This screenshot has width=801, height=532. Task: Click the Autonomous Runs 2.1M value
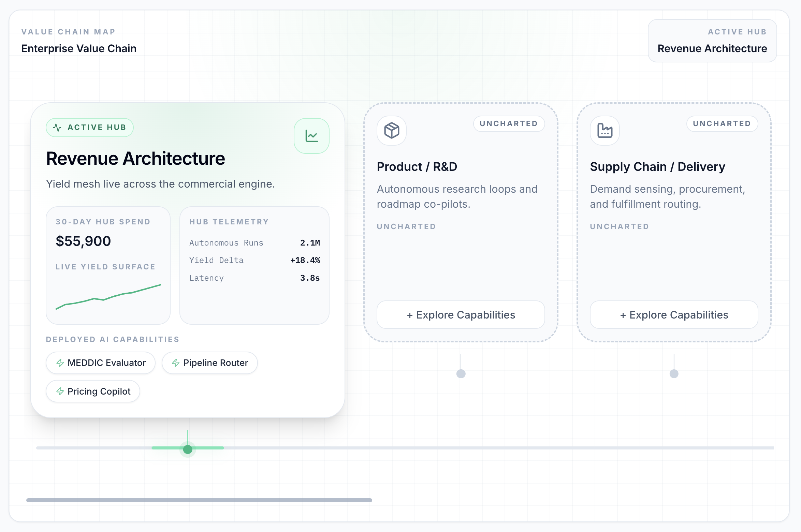310,243
